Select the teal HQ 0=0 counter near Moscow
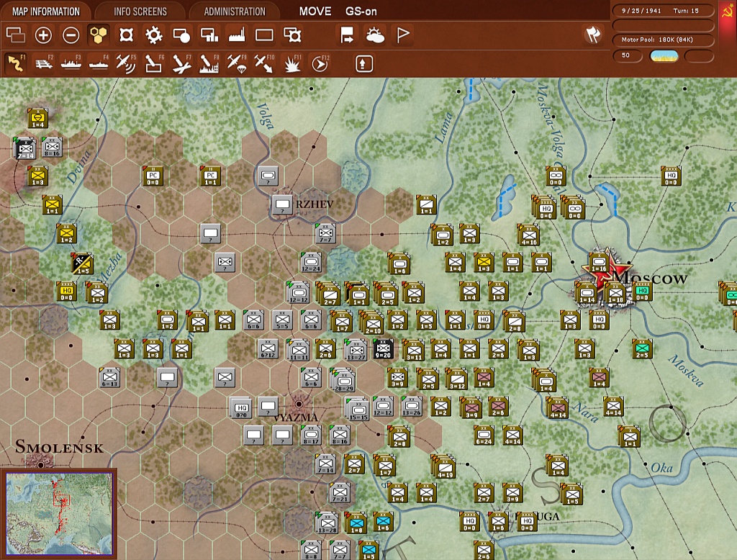Screen dimensions: 737x560 click(x=643, y=292)
